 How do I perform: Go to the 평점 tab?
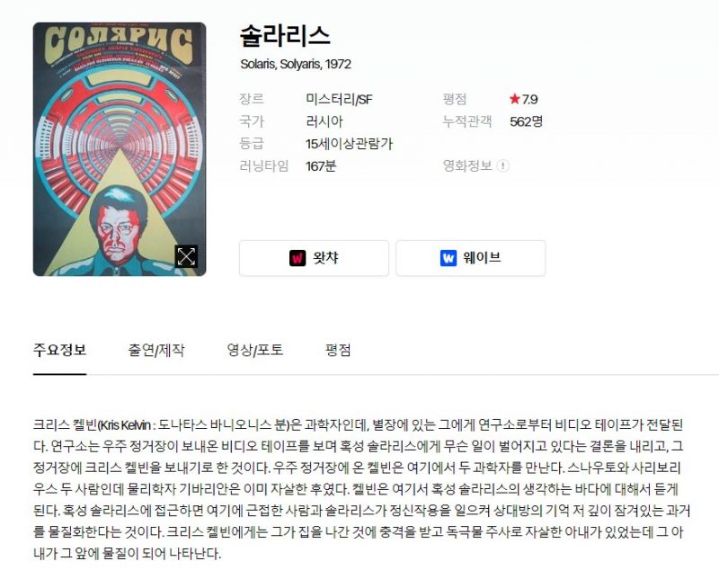pos(338,351)
